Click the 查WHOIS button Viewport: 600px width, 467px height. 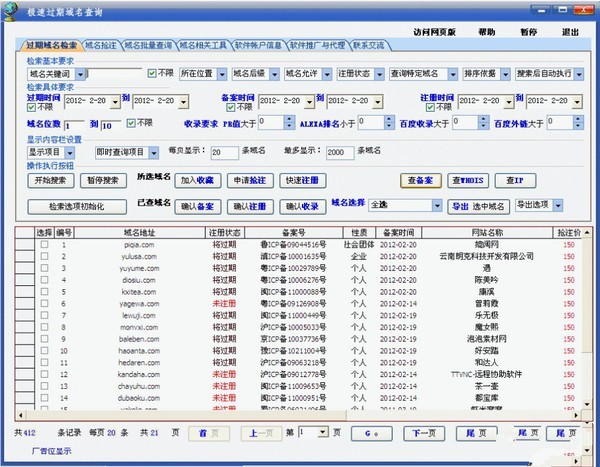coord(468,180)
